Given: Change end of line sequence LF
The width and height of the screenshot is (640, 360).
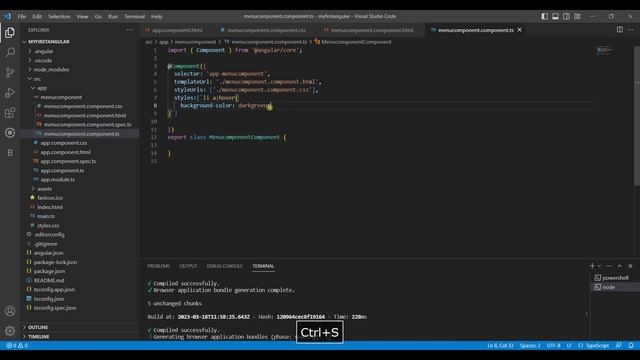Looking at the screenshot, I should pyautogui.click(x=569, y=345).
